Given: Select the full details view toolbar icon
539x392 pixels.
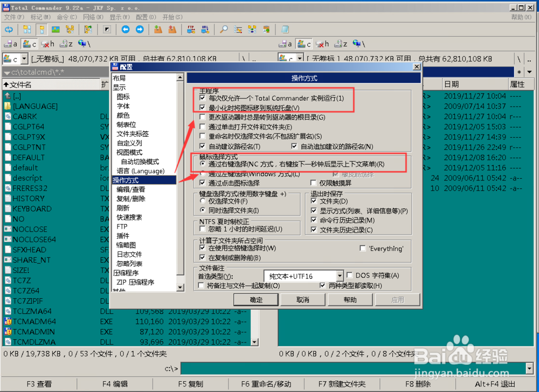Looking at the screenshot, I should (x=42, y=30).
